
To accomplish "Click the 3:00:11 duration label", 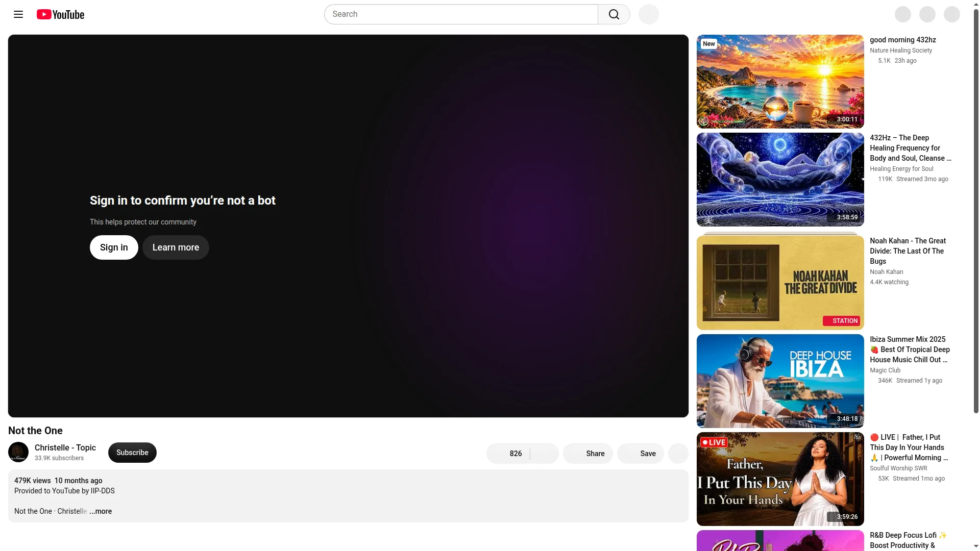I will coord(847,119).
